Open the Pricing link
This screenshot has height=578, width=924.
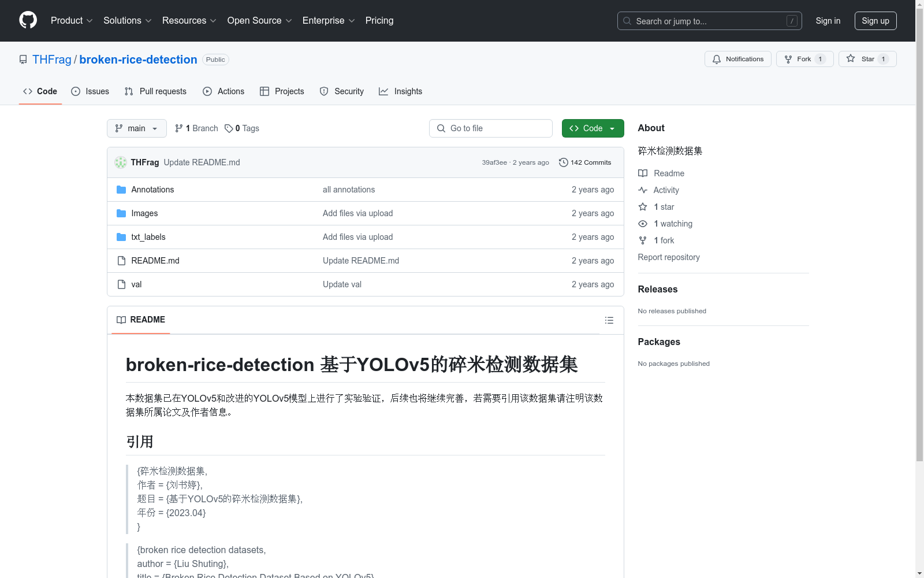point(379,20)
